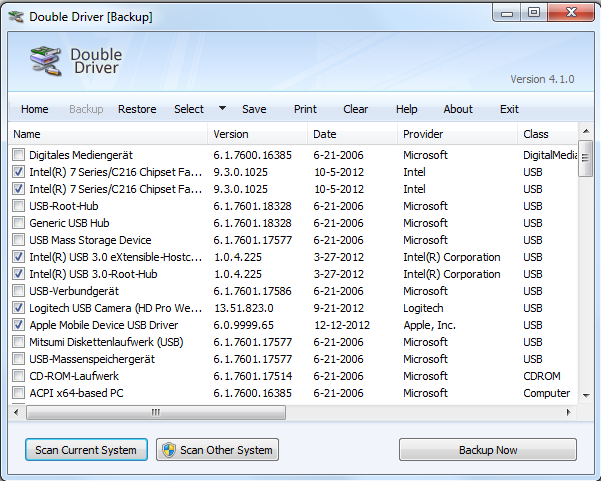The height and width of the screenshot is (481, 601).
Task: Click the Backup Now button
Action: coord(488,450)
